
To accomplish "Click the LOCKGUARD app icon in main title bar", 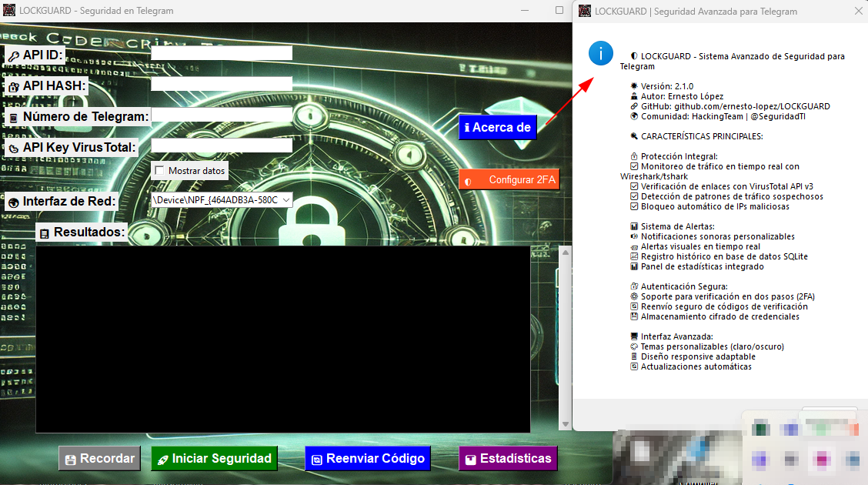I will [7, 11].
